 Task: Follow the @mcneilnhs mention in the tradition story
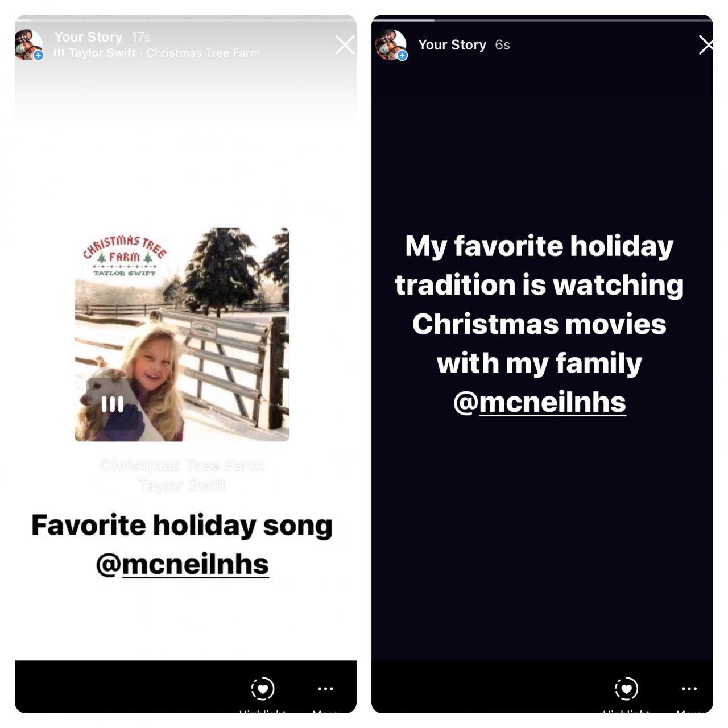click(540, 402)
